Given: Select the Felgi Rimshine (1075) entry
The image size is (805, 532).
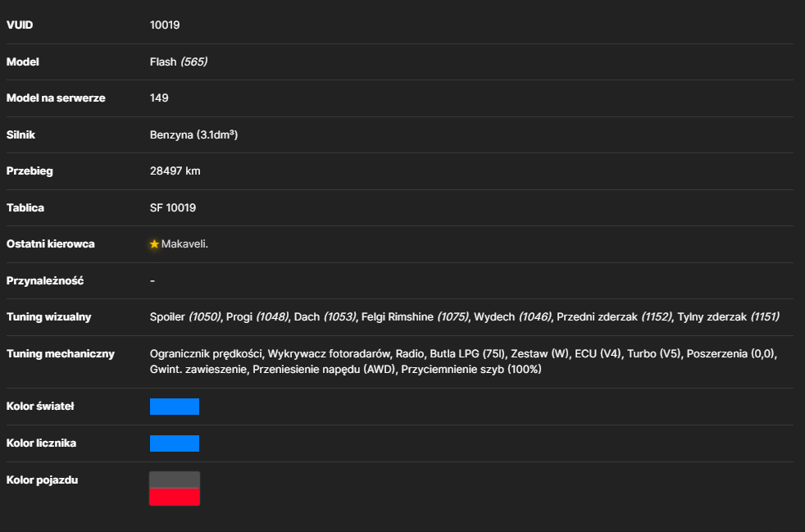Looking at the screenshot, I should (415, 317).
